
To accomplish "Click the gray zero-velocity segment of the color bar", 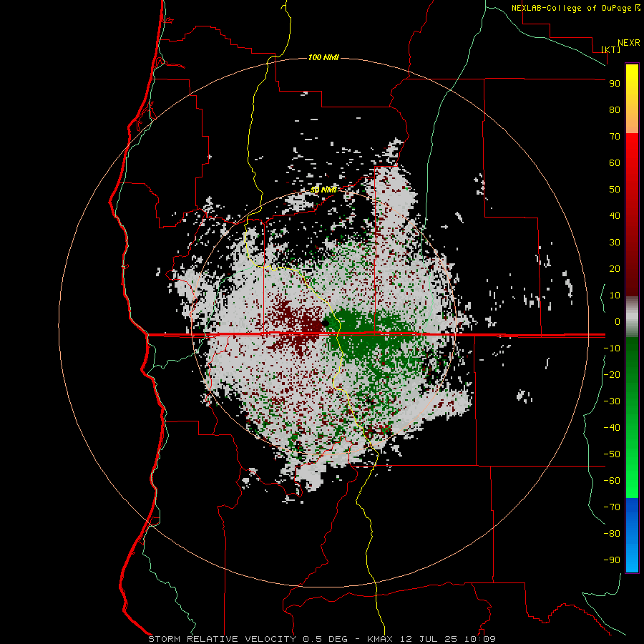I will [632, 317].
